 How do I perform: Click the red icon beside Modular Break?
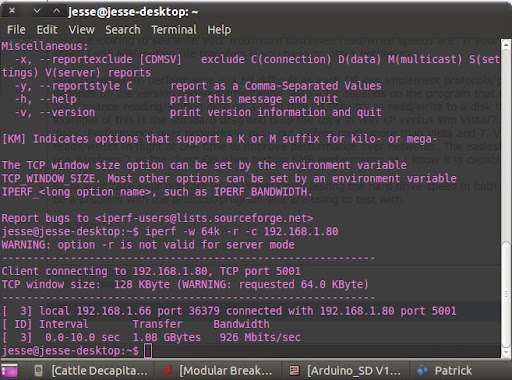[x=168, y=370]
